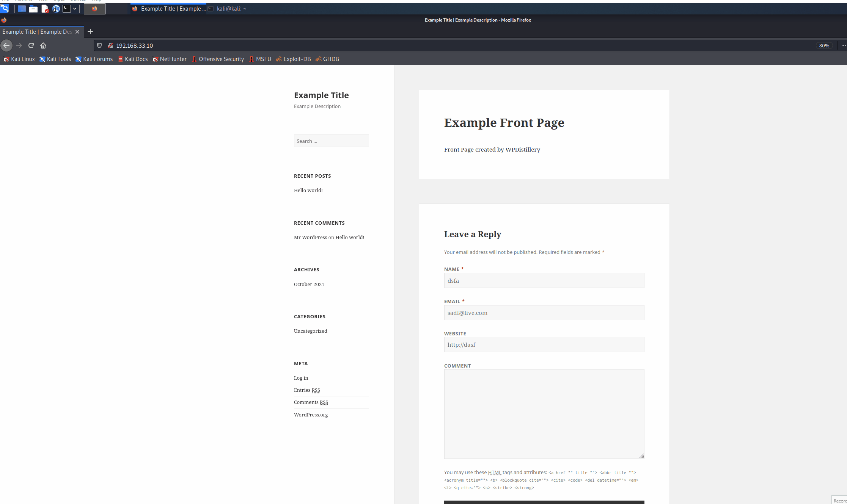Open the Firefox overflow menu button
Viewport: 847px width, 504px height.
(x=844, y=45)
